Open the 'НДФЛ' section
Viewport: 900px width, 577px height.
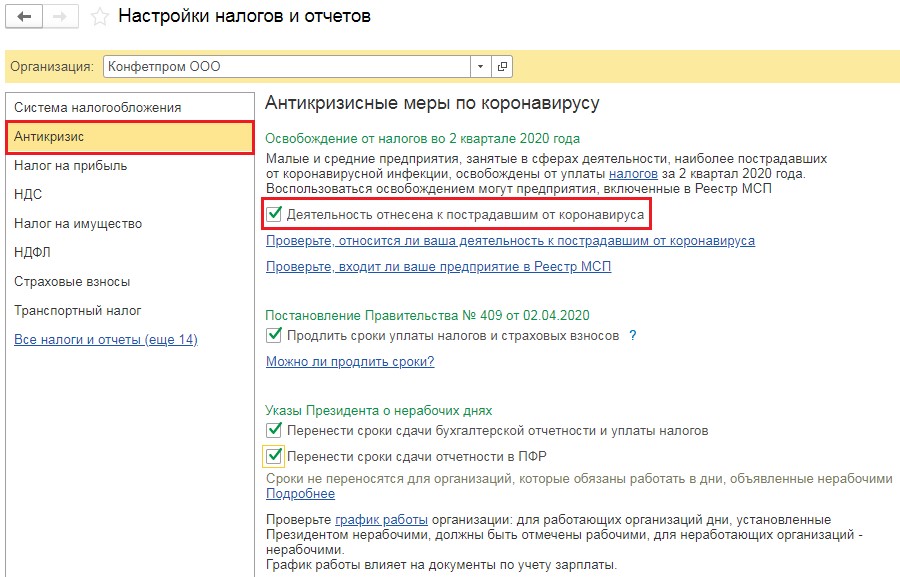(130, 252)
